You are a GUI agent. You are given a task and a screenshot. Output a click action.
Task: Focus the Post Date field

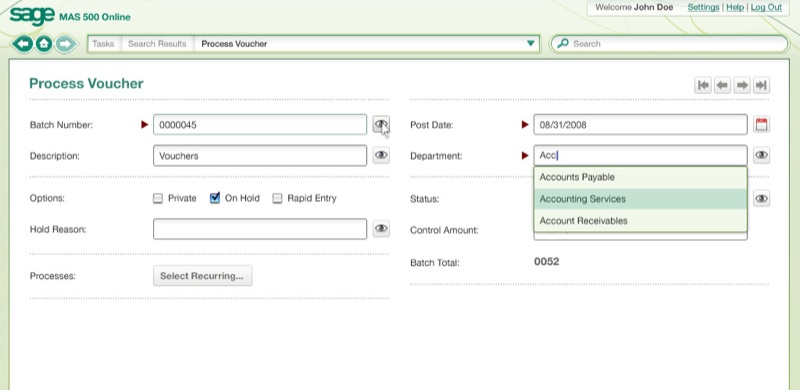click(x=640, y=125)
